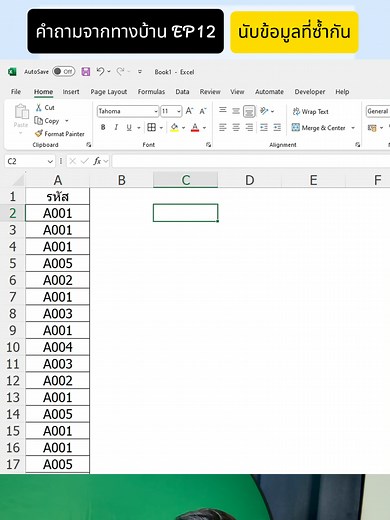This screenshot has width=390, height=520.
Task: Open Font Color palette dropdown arrow
Action: click(x=204, y=128)
